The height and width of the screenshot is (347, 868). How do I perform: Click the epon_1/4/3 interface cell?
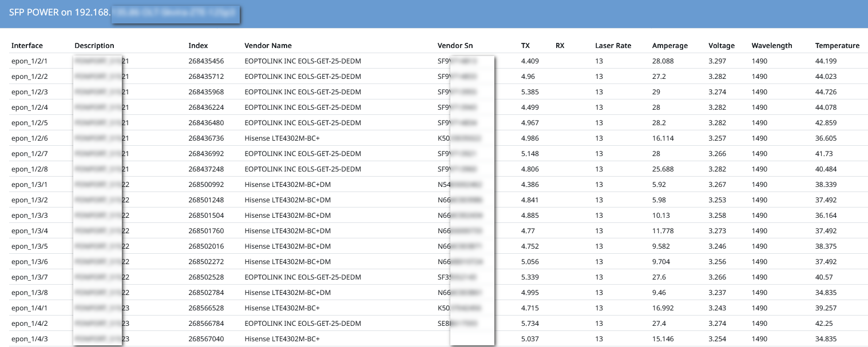click(30, 339)
